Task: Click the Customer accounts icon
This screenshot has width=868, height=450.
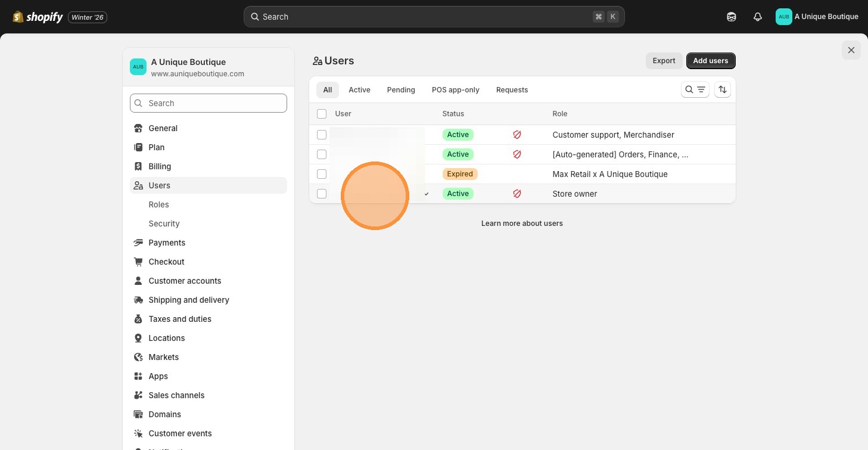Action: [138, 281]
